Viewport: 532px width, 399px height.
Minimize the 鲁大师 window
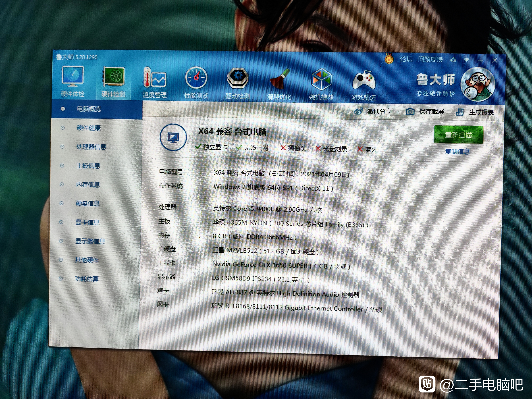coord(480,61)
